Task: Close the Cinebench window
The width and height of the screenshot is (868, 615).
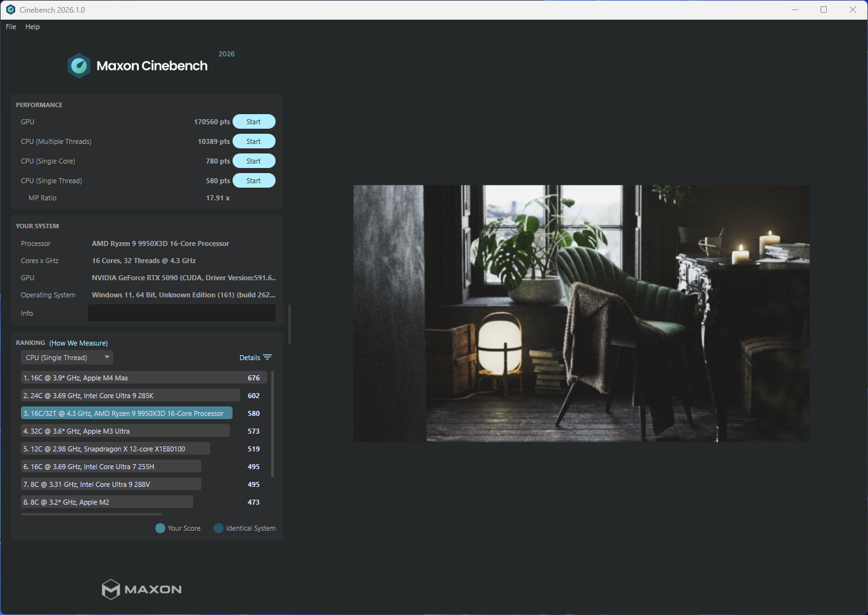Action: [x=853, y=10]
